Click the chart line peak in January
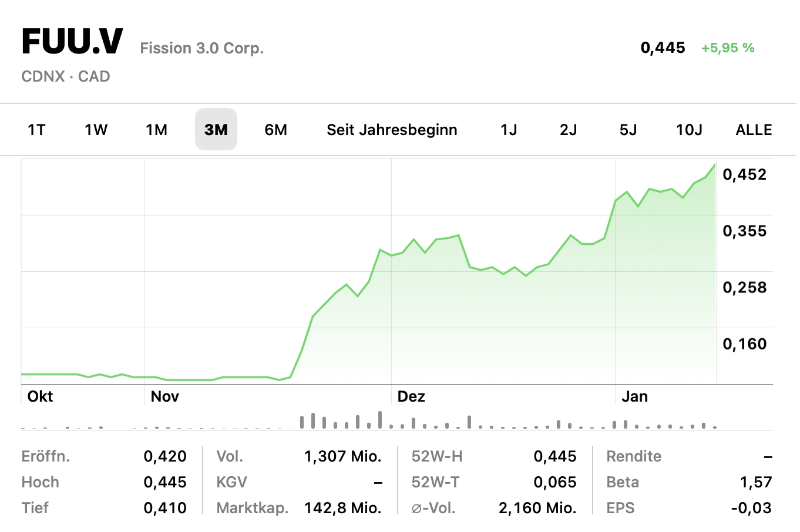The image size is (800, 532). click(715, 164)
